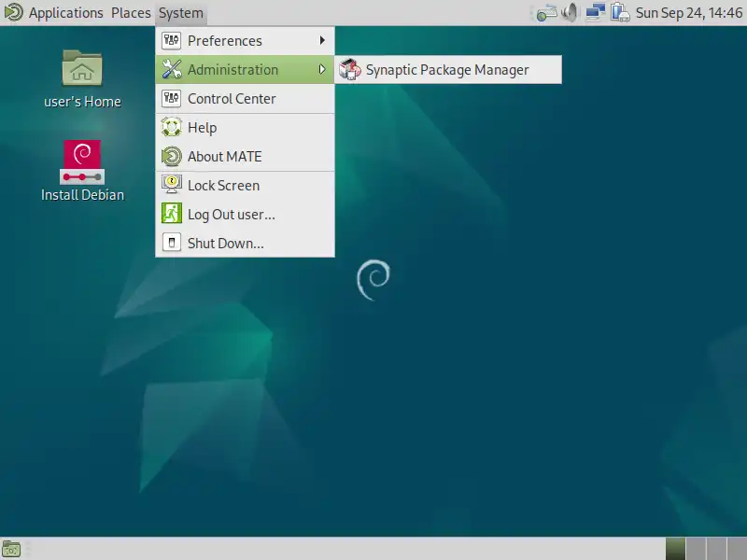The height and width of the screenshot is (560, 747).
Task: Expand Preferences via its right arrow
Action: tap(322, 40)
